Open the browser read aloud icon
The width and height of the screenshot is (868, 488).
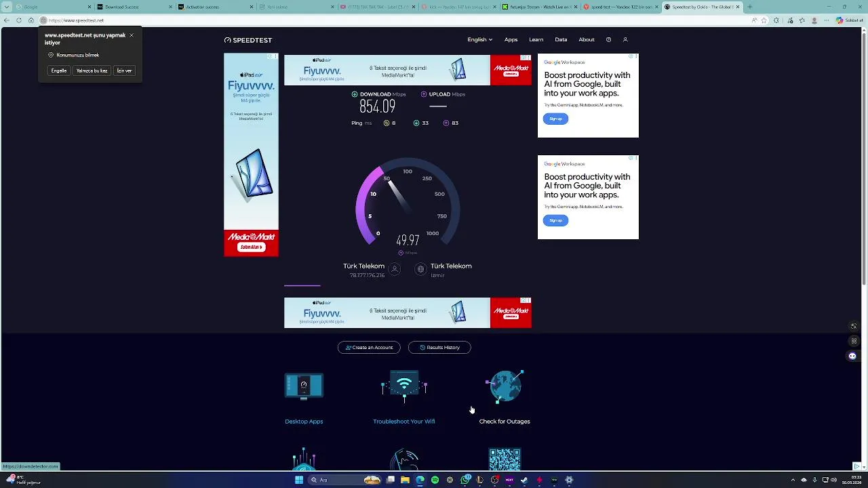pos(755,20)
